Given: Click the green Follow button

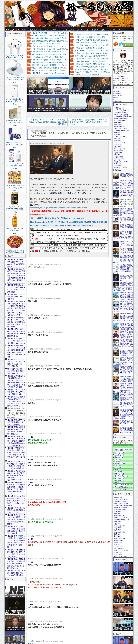Looking at the screenshot, I should click(x=128, y=45).
